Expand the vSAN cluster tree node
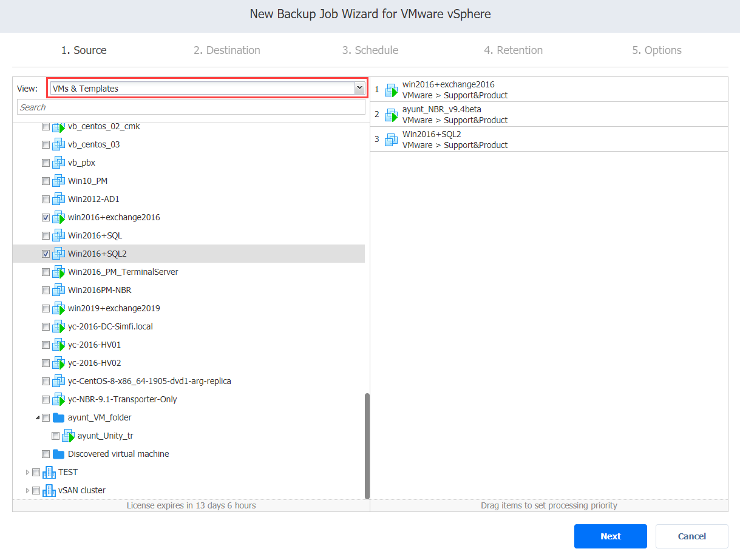The width and height of the screenshot is (740, 560). (27, 490)
